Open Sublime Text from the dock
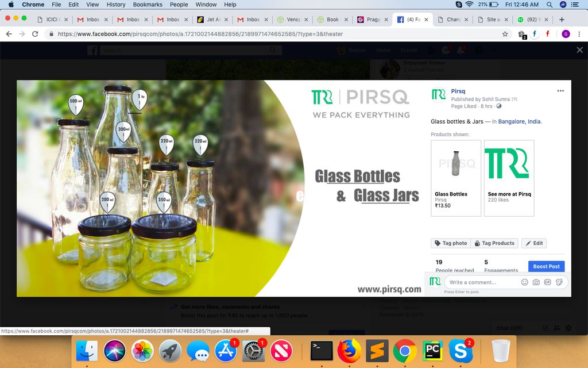This screenshot has width=588, height=368. pyautogui.click(x=377, y=351)
